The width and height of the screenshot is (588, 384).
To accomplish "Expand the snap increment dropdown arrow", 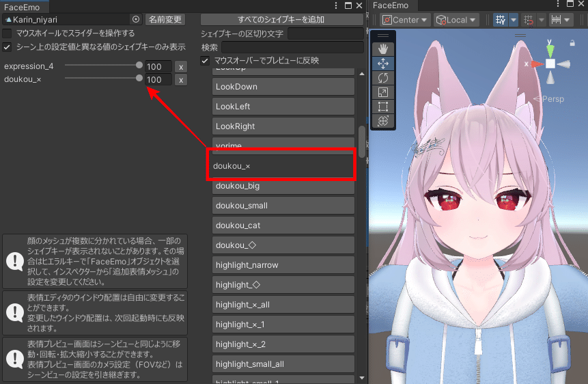I will [567, 20].
